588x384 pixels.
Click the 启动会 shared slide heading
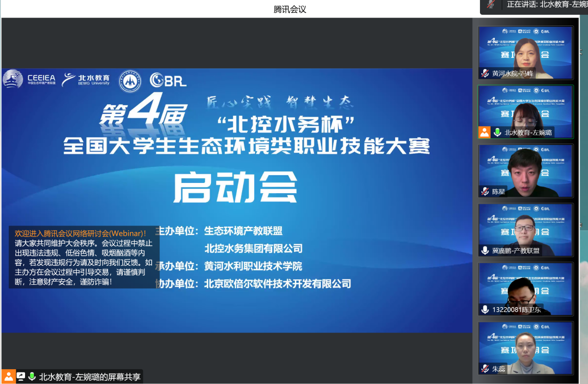[235, 188]
